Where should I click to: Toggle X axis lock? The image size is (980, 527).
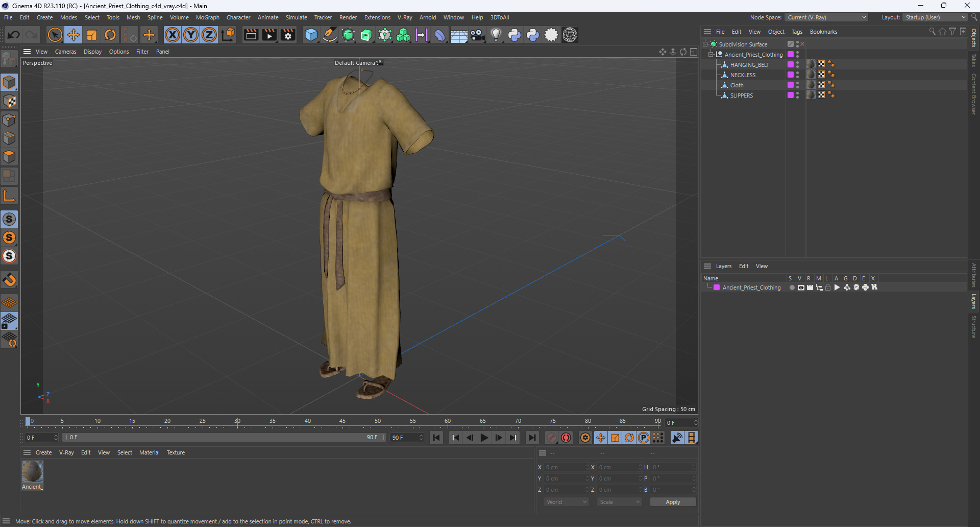(173, 35)
